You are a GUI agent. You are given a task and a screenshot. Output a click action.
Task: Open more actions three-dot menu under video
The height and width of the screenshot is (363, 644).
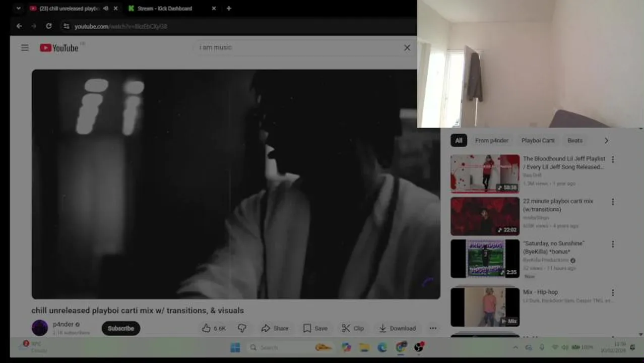point(433,328)
